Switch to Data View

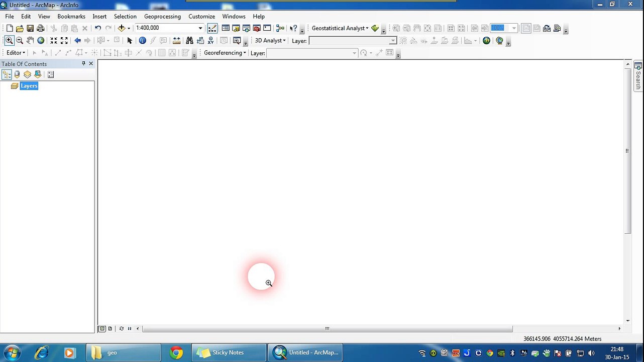point(102,329)
